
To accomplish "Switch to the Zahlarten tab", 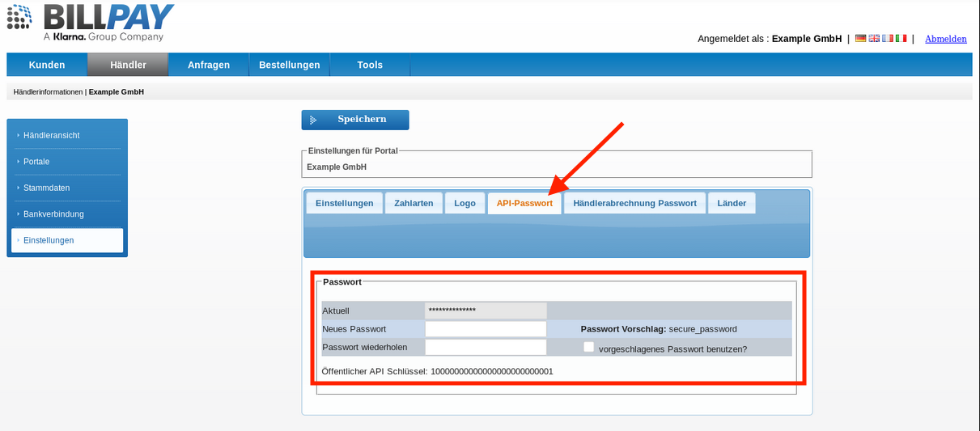I will tap(414, 203).
